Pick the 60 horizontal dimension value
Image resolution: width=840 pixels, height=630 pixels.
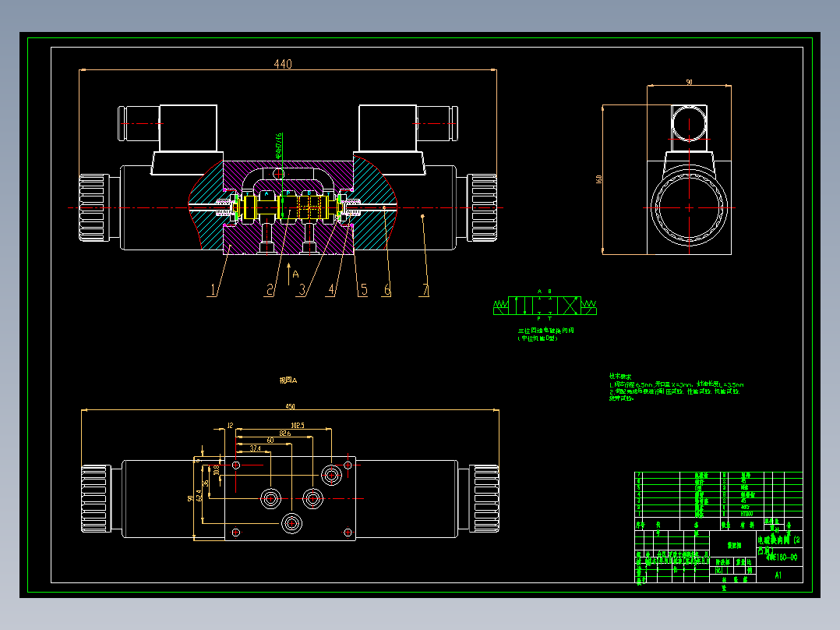pos(270,441)
